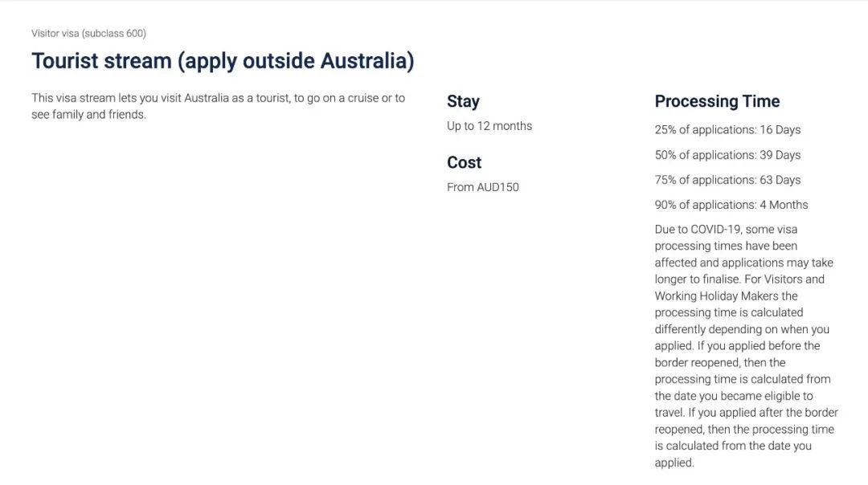This screenshot has height=485, width=868.
Task: Click the Stay heading
Action: point(463,101)
